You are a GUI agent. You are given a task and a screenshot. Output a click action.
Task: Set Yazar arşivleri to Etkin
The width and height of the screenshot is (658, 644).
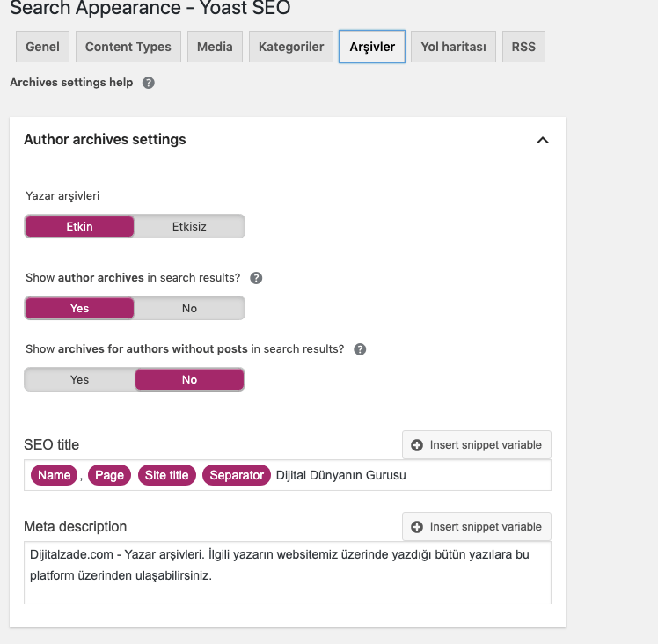(79, 226)
